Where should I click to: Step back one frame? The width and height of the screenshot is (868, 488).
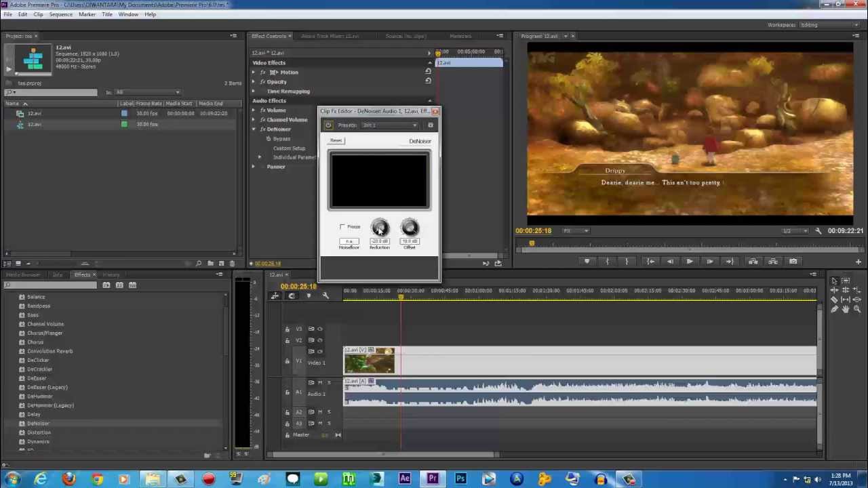(x=670, y=261)
